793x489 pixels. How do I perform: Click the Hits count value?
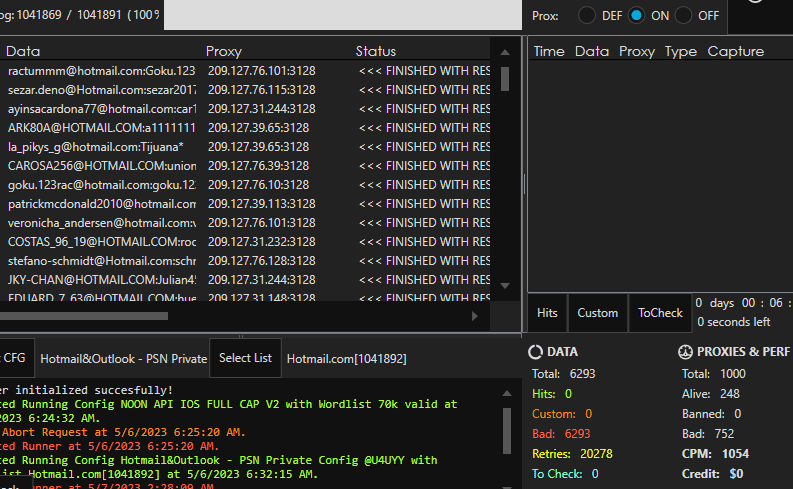pyautogui.click(x=568, y=394)
